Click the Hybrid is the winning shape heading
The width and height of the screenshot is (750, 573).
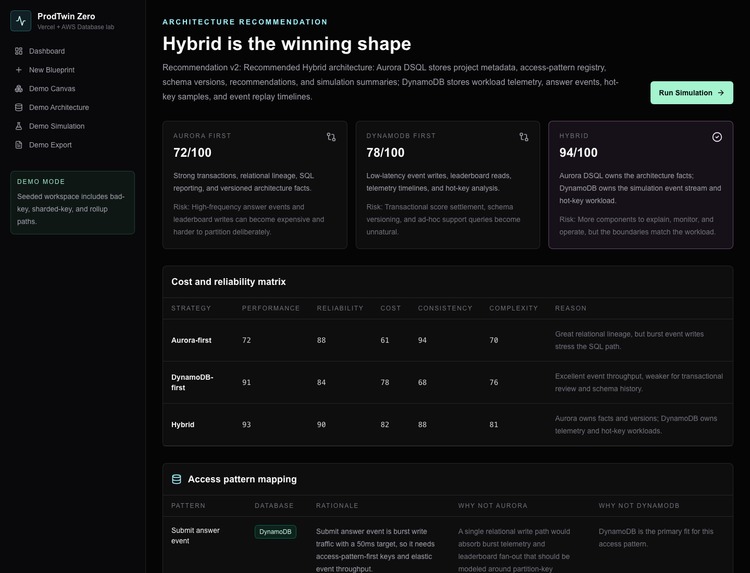(x=287, y=44)
